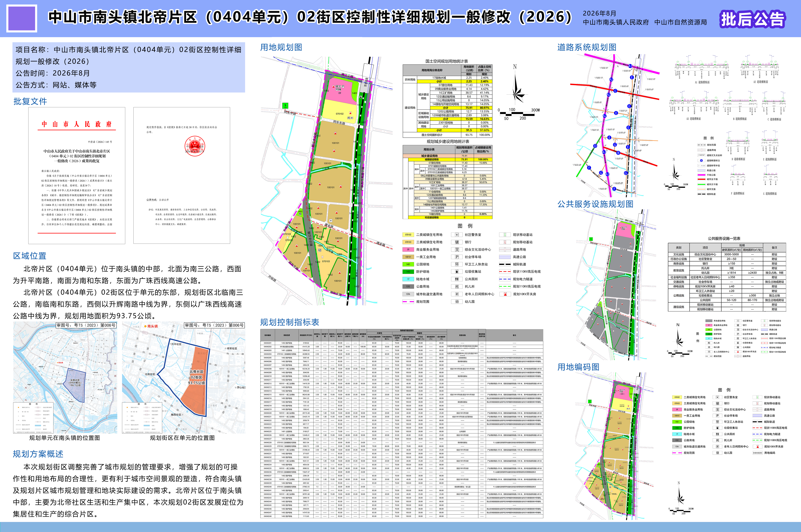Click the 道路系统规划图 section heading
This screenshot has width=801, height=532.
click(587, 47)
